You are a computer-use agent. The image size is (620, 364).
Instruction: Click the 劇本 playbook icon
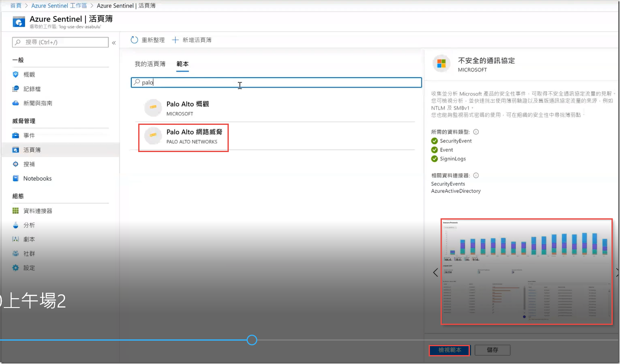coord(16,239)
